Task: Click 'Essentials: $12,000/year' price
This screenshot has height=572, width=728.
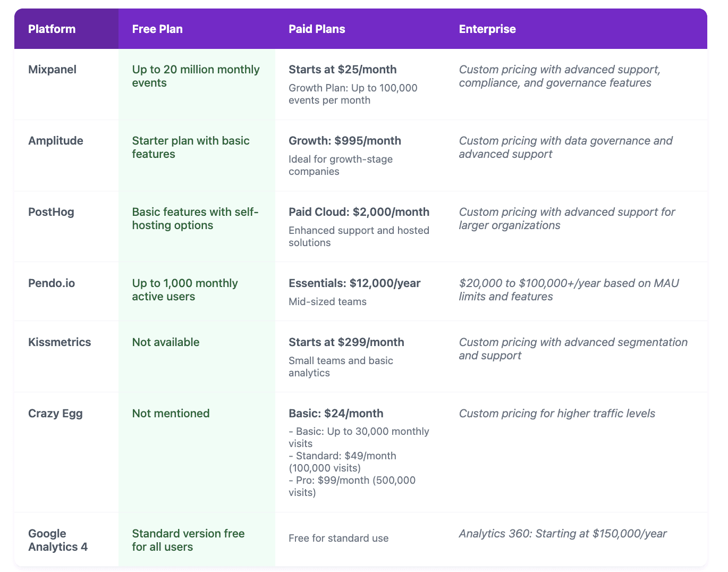Action: pyautogui.click(x=354, y=283)
